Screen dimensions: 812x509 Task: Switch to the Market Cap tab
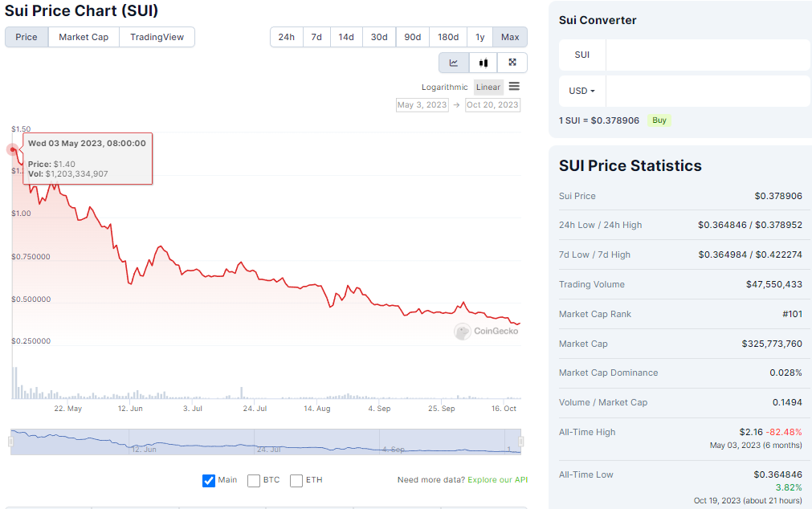pos(83,37)
